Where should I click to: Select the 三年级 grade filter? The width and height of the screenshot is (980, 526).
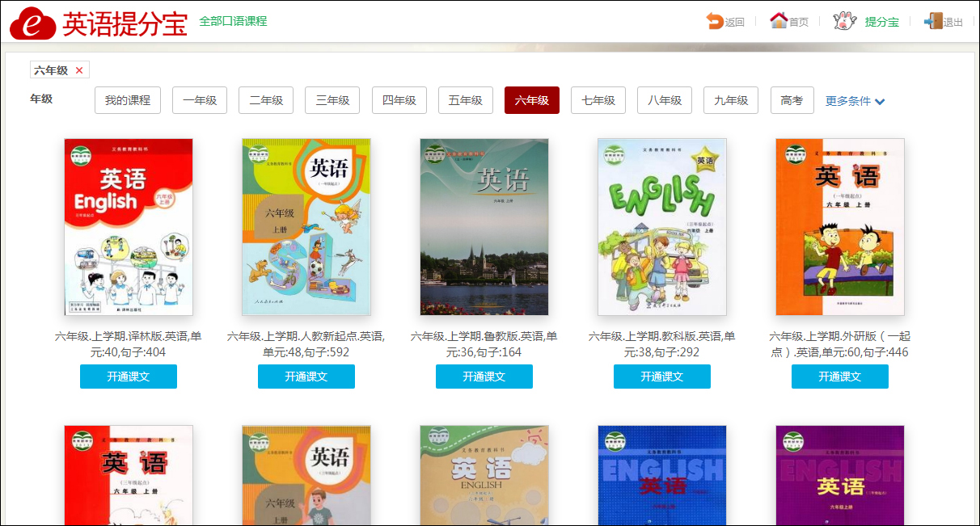(x=332, y=100)
